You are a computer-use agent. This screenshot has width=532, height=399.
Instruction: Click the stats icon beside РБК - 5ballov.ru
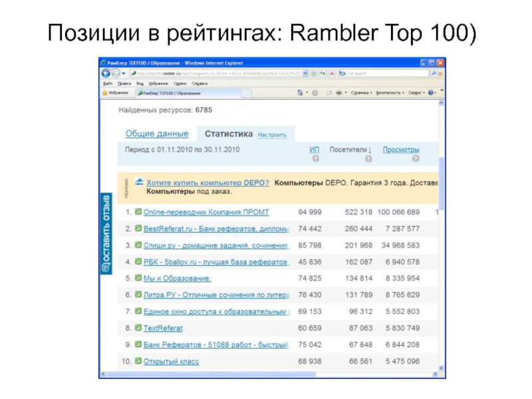[138, 261]
